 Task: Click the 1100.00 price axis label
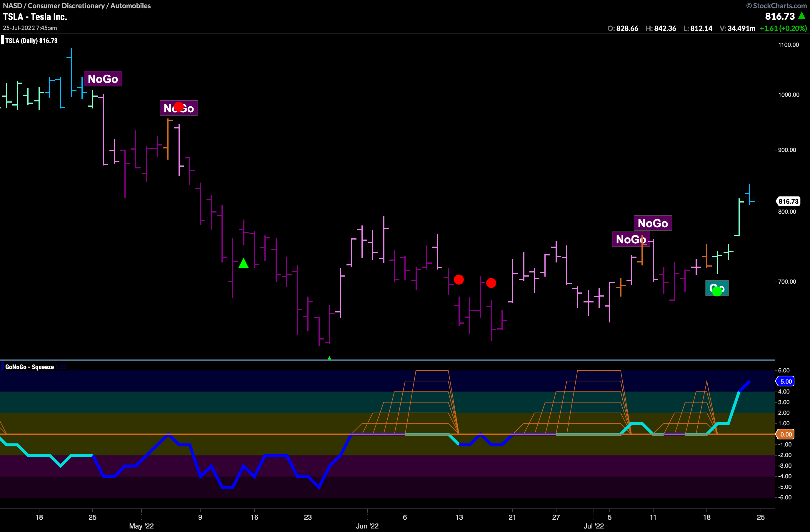[789, 45]
